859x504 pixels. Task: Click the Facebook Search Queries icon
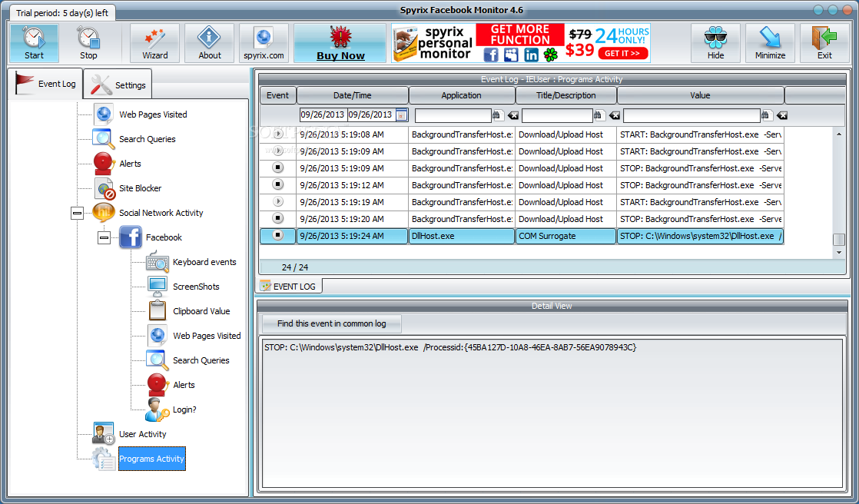click(158, 360)
